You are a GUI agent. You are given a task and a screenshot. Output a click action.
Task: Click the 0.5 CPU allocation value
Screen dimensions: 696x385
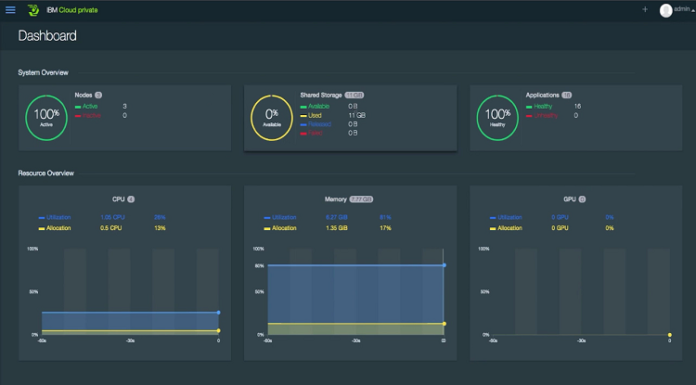pos(111,228)
